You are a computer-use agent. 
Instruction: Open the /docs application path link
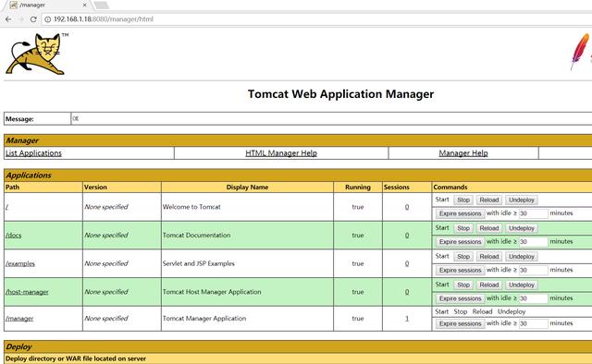pyautogui.click(x=14, y=236)
